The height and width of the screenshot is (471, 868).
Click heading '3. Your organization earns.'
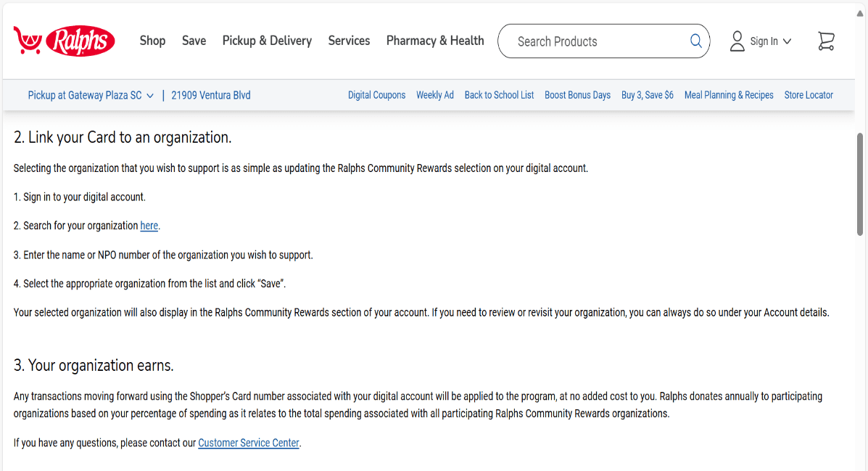(94, 366)
